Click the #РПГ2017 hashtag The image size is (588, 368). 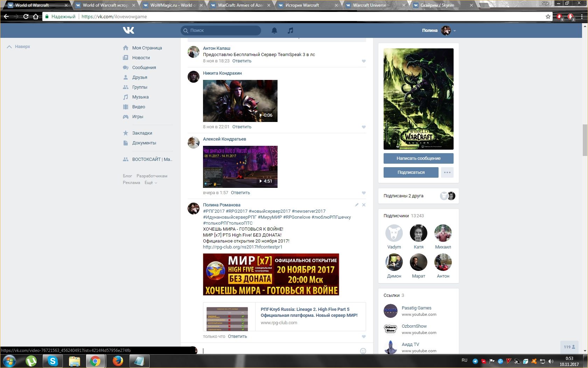pyautogui.click(x=214, y=211)
